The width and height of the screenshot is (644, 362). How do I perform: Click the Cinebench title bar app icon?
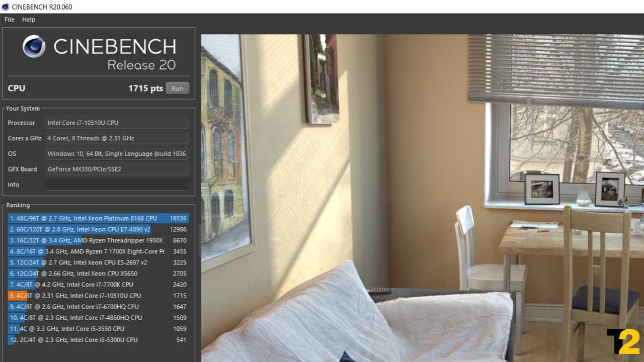click(6, 7)
